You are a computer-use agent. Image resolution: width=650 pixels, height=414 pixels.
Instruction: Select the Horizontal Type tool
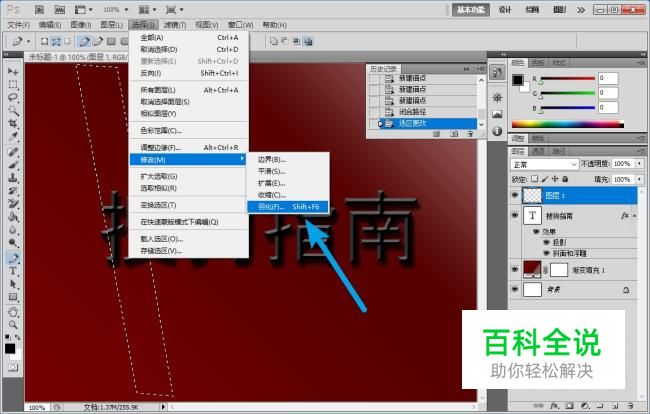click(x=13, y=271)
